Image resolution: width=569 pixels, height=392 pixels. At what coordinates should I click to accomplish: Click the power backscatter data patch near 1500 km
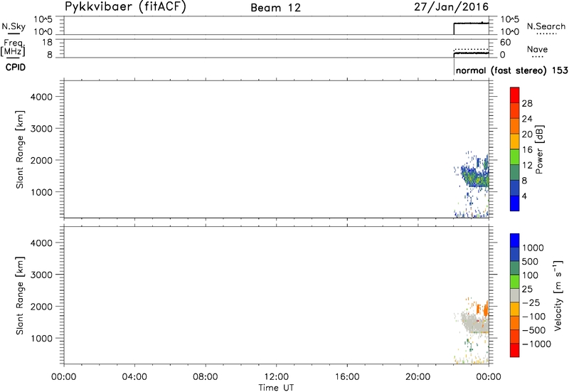pyautogui.click(x=475, y=176)
